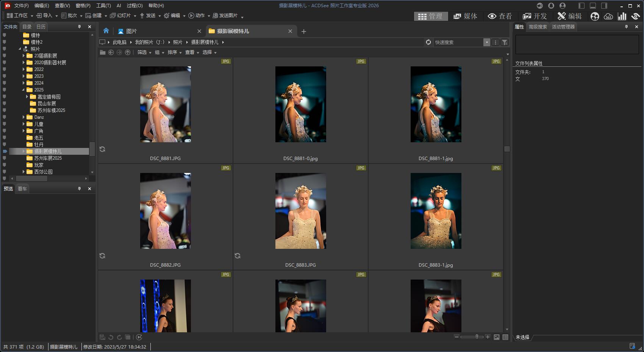Viewport: 644px width, 352px height.
Task: Open the 排序 (Sort) dropdown
Action: coord(174,52)
